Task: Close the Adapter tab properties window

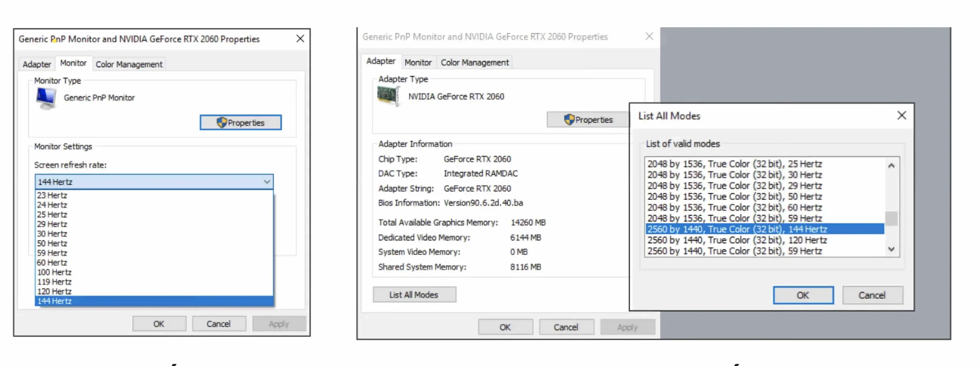Action: coord(649,36)
